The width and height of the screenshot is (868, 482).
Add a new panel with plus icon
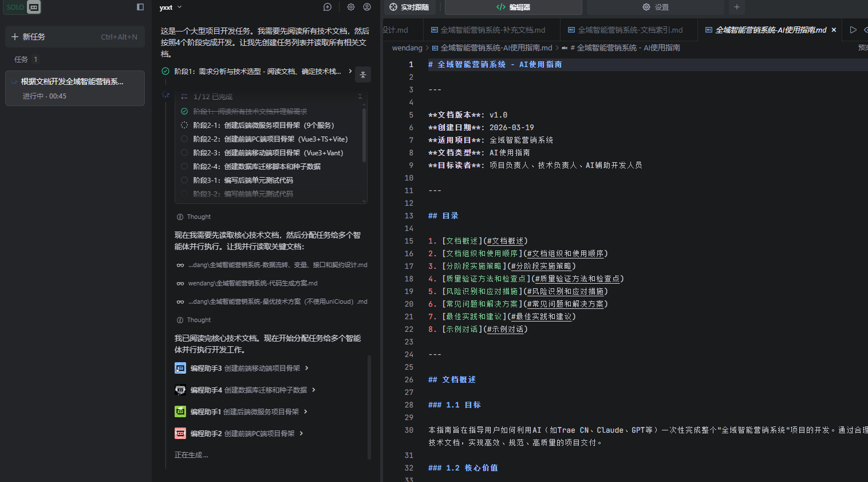(x=737, y=7)
